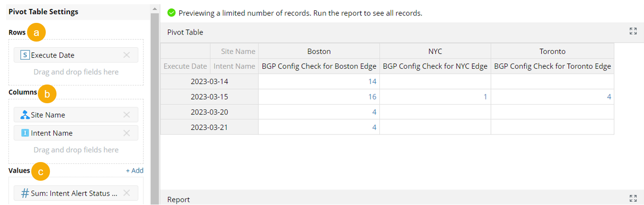This screenshot has height=205, width=644.
Task: Remove Site Name field from Columns
Action: pos(126,115)
